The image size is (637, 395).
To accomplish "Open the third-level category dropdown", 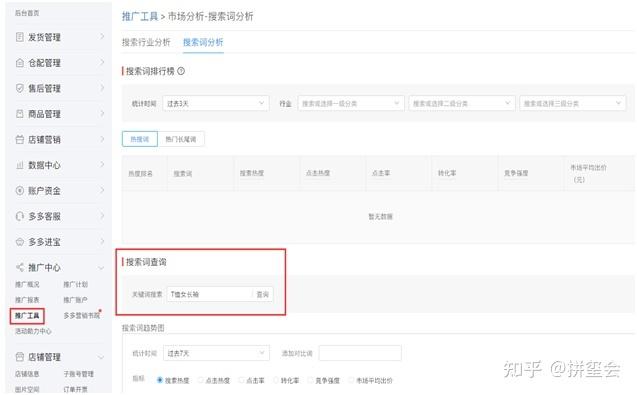I will coord(572,103).
